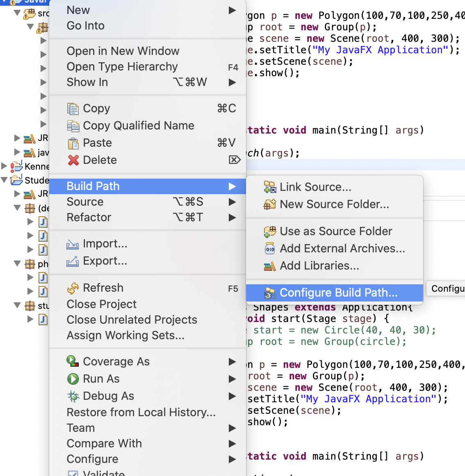Click the Paste clipboard icon

point(73,143)
